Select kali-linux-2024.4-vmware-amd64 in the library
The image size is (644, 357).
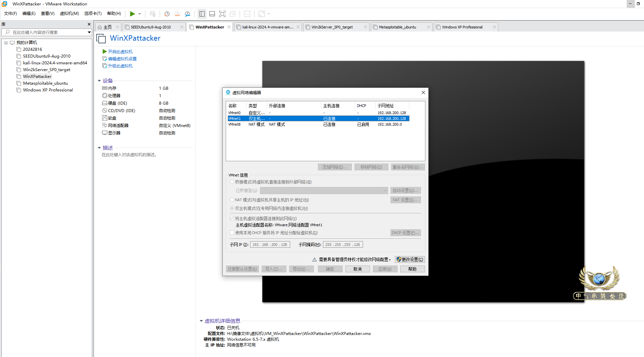click(55, 63)
